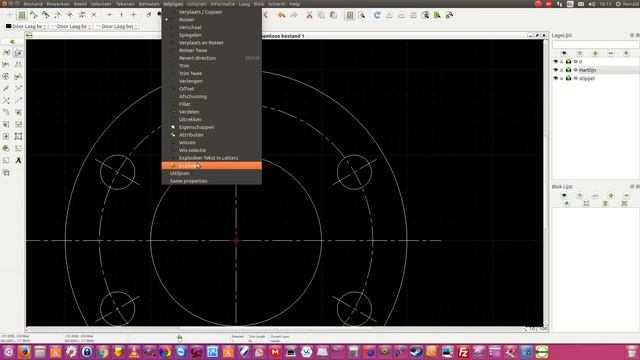The width and height of the screenshot is (640, 360).
Task: Toggle print icon of Hartlijn layer
Action: click(568, 70)
